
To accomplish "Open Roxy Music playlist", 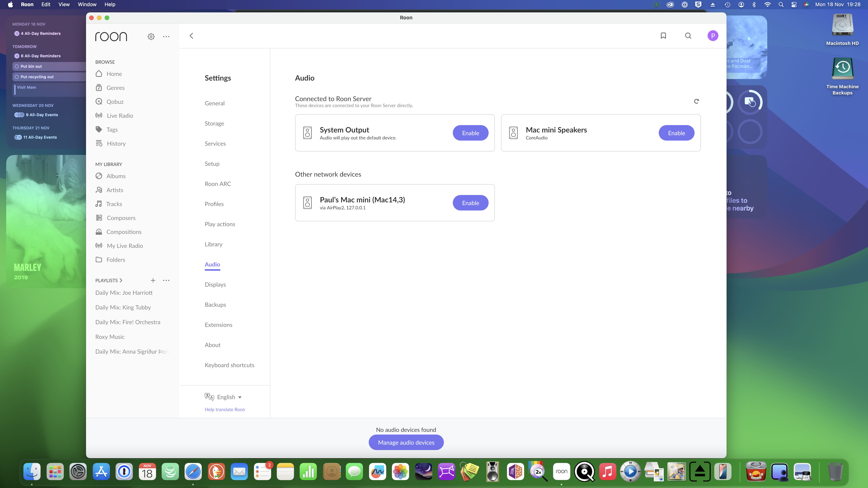I will 110,337.
